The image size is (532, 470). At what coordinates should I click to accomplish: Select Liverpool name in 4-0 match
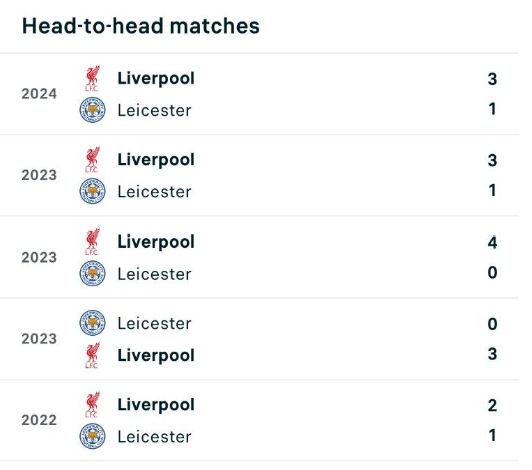[x=156, y=242]
